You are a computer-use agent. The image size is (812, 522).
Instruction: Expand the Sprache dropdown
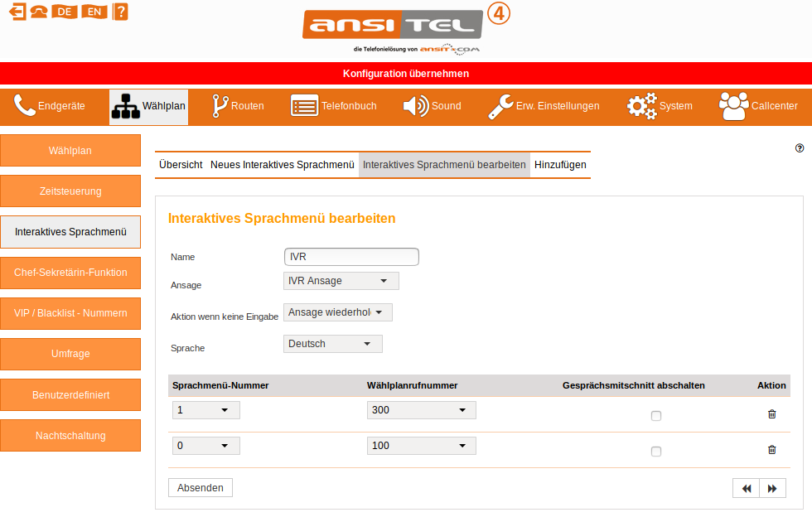pos(332,344)
